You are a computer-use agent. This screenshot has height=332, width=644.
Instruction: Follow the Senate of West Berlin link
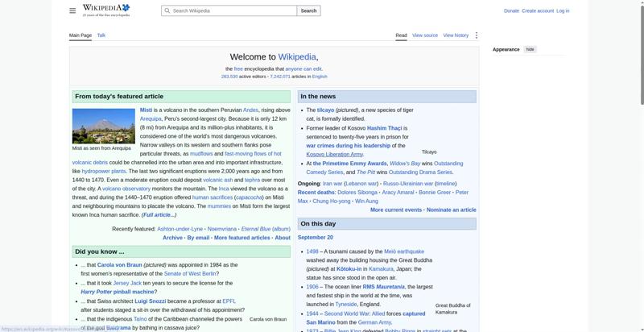pyautogui.click(x=190, y=274)
